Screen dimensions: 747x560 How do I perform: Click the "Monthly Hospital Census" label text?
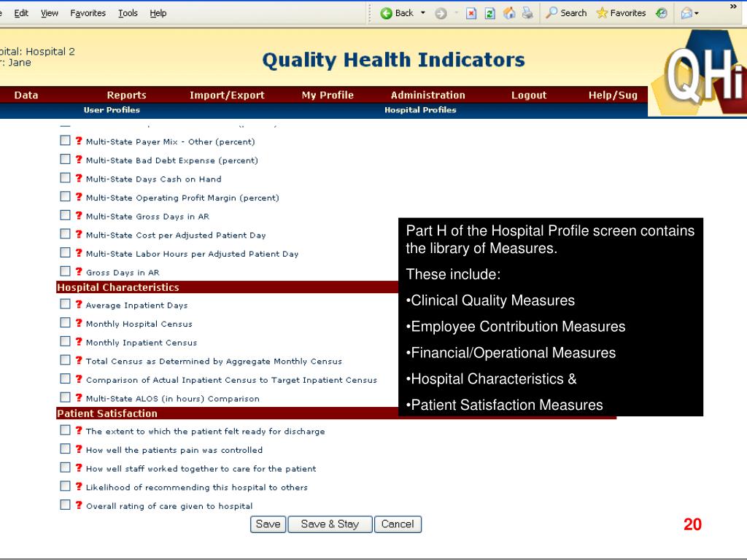point(139,324)
